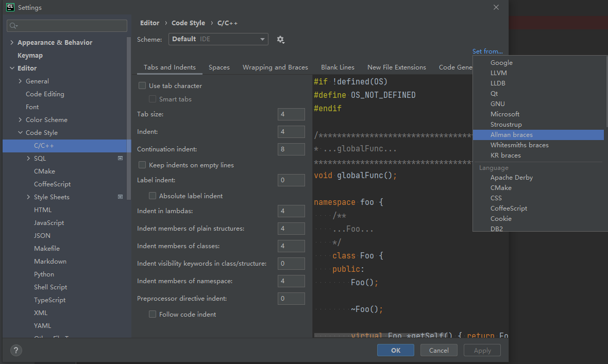The width and height of the screenshot is (608, 364).
Task: Click the search magnifier icon
Action: [13, 26]
